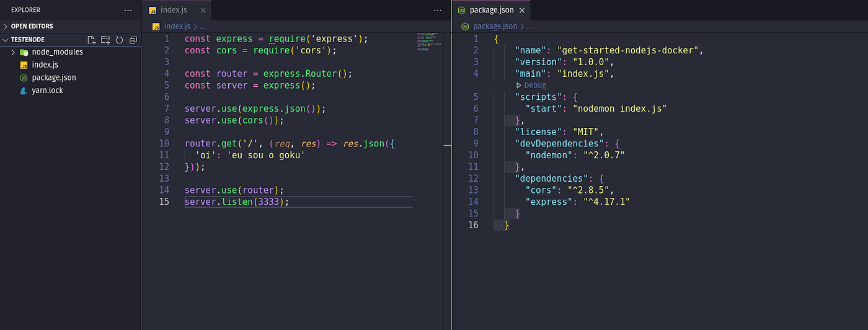Click the index.js file icon in Explorer
This screenshot has width=868, height=330.
(x=24, y=65)
